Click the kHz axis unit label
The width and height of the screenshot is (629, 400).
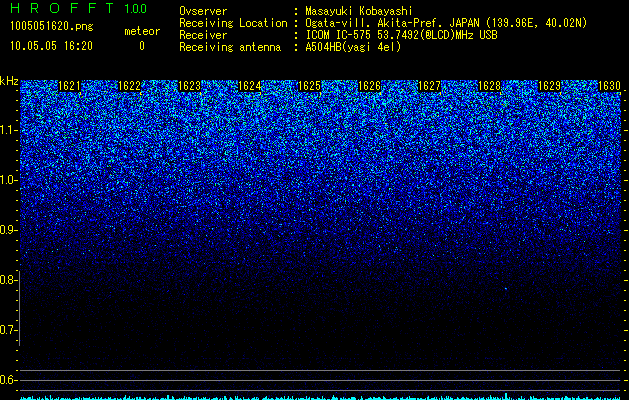(9, 81)
